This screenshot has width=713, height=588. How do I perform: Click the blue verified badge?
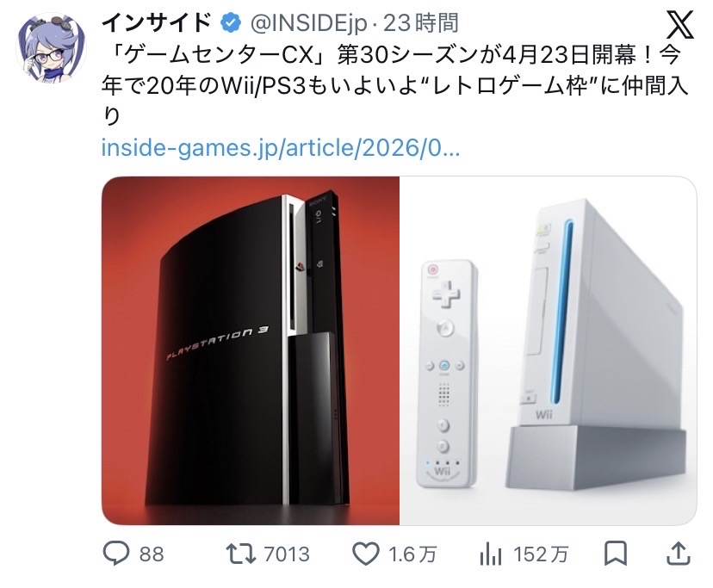click(231, 23)
